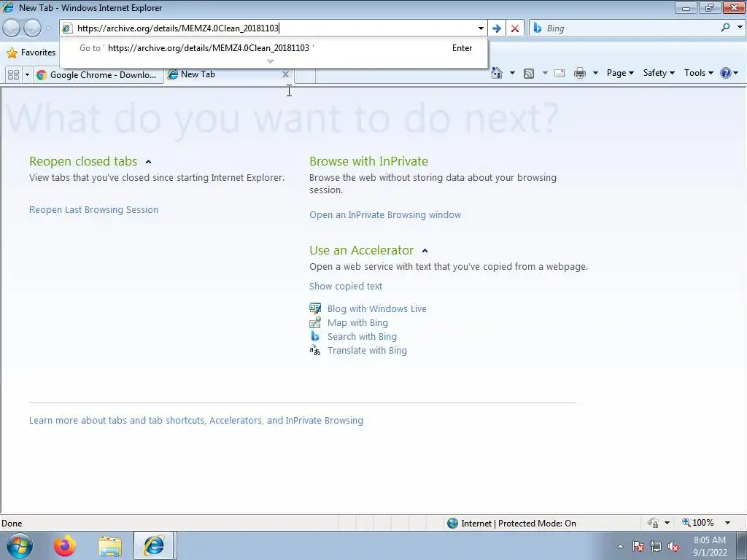Click the Stop loading X button
747x560 pixels.
pos(515,28)
